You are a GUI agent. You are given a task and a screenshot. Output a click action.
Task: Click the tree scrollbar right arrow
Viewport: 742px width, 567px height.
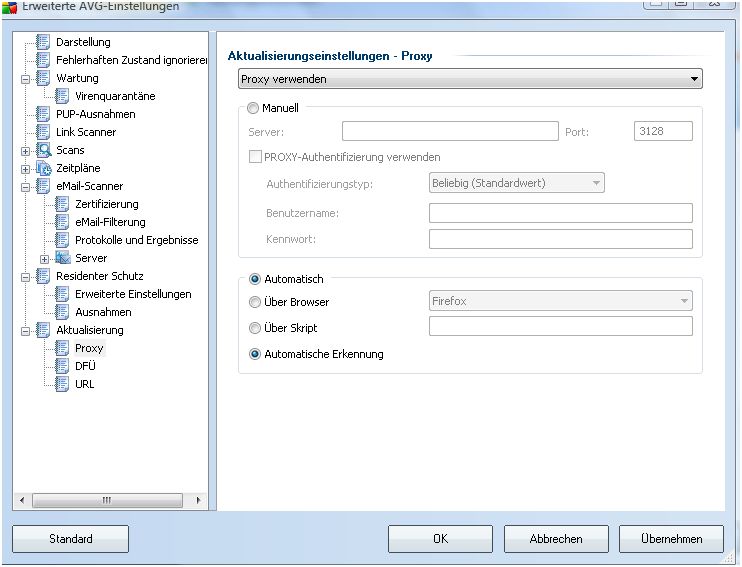pos(198,500)
